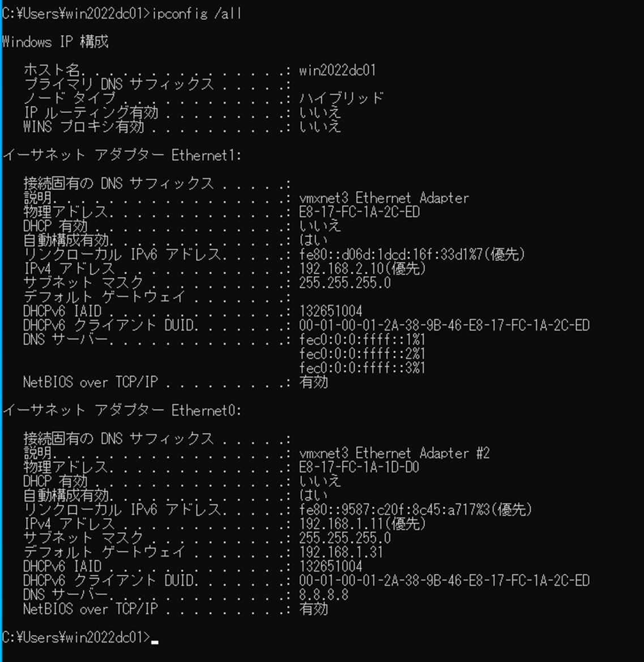This screenshot has width=644, height=662.
Task: Click the typed "ipconfig /all" command text
Action: click(x=197, y=14)
